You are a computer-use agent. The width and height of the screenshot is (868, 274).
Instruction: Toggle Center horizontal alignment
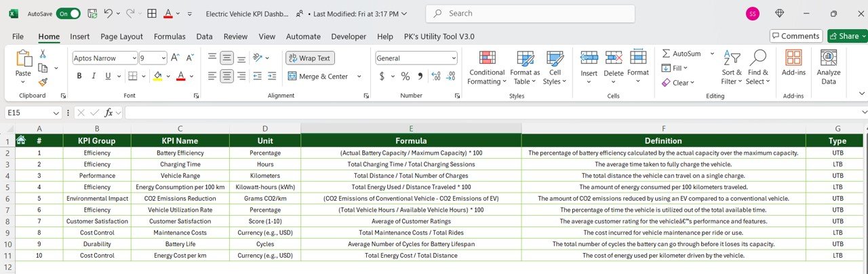[x=227, y=76]
